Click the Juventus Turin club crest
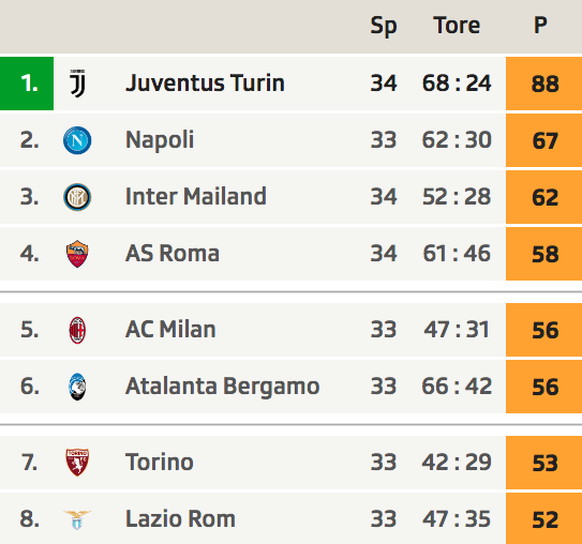582x544 pixels. click(78, 83)
